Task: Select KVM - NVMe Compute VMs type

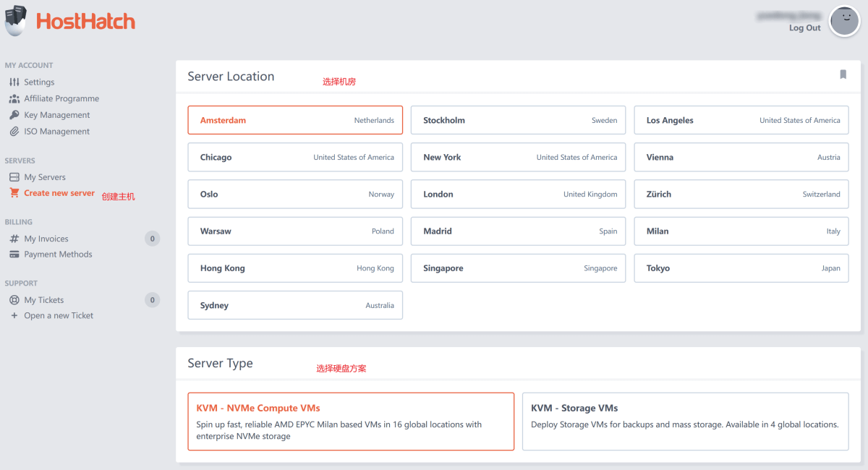Action: tap(351, 422)
